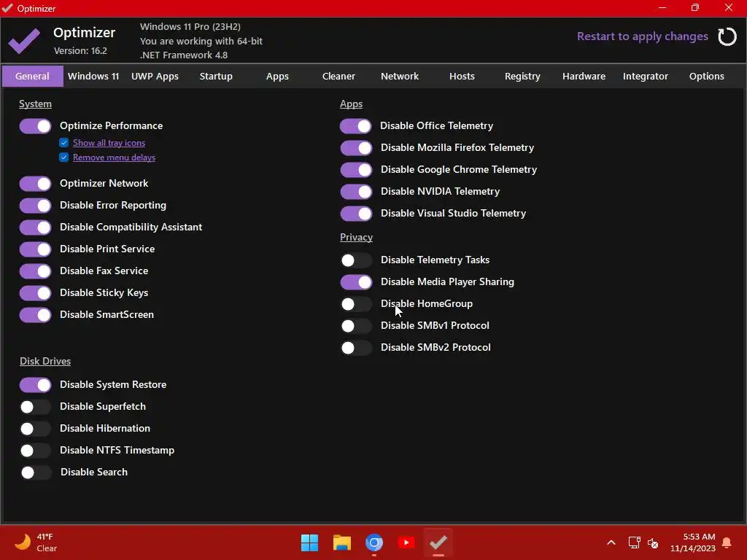This screenshot has width=747, height=560.
Task: Enable Disable SMBv1 Protocol switch
Action: (356, 326)
